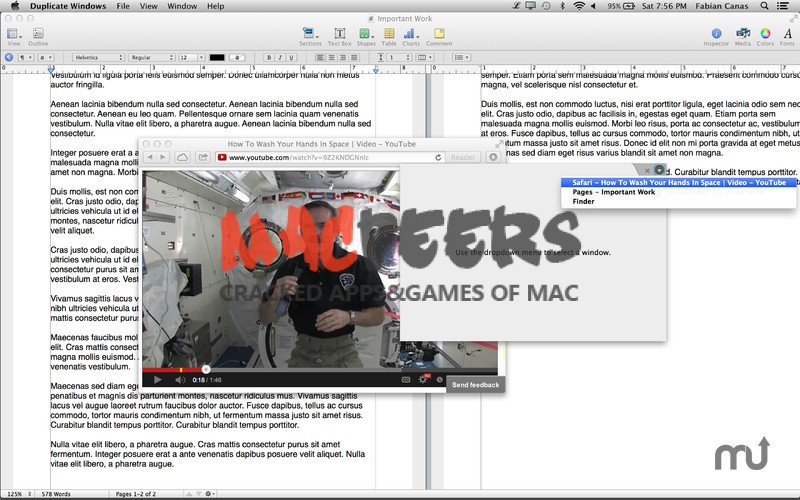Open the Regular typeface dropdown
The width and height of the screenshot is (800, 500).
pyautogui.click(x=152, y=58)
